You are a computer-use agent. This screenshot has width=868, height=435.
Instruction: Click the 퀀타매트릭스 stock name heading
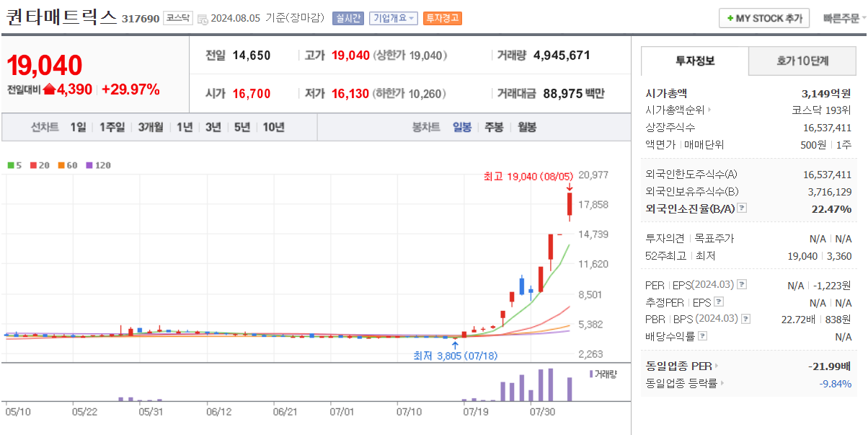pos(61,18)
